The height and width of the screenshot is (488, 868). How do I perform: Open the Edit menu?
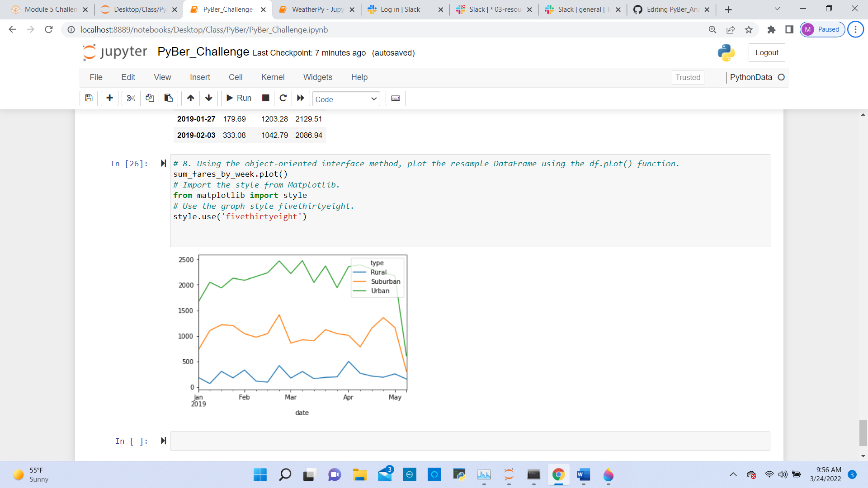coord(128,77)
